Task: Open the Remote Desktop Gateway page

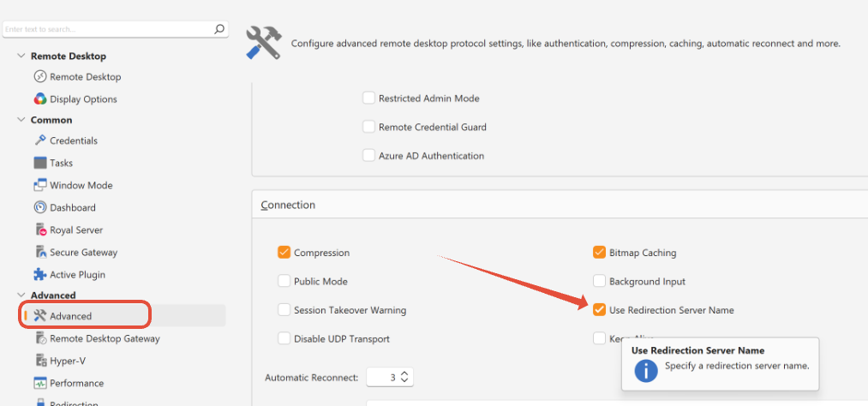Action: (x=105, y=338)
